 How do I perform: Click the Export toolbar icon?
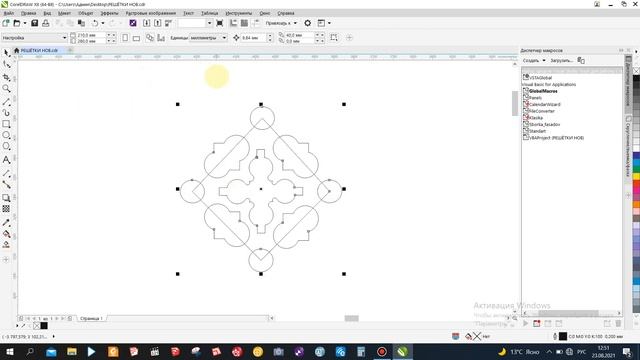[158, 23]
